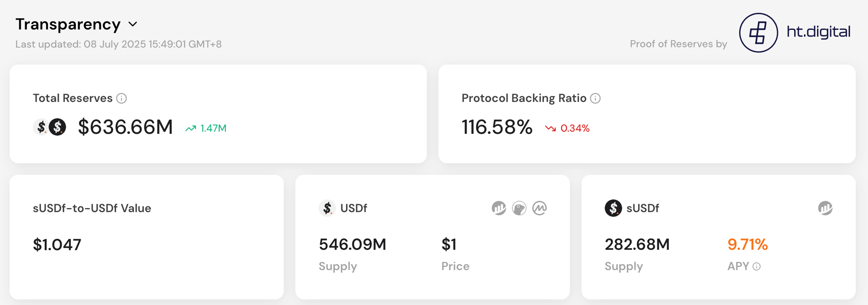Click the sUSDf token icon in card

[613, 208]
